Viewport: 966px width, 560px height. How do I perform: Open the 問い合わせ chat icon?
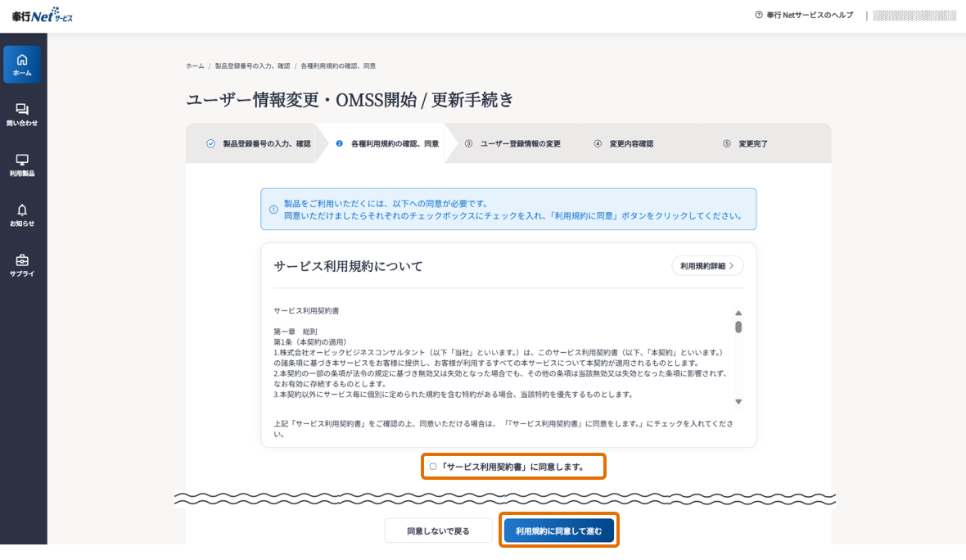click(x=22, y=110)
